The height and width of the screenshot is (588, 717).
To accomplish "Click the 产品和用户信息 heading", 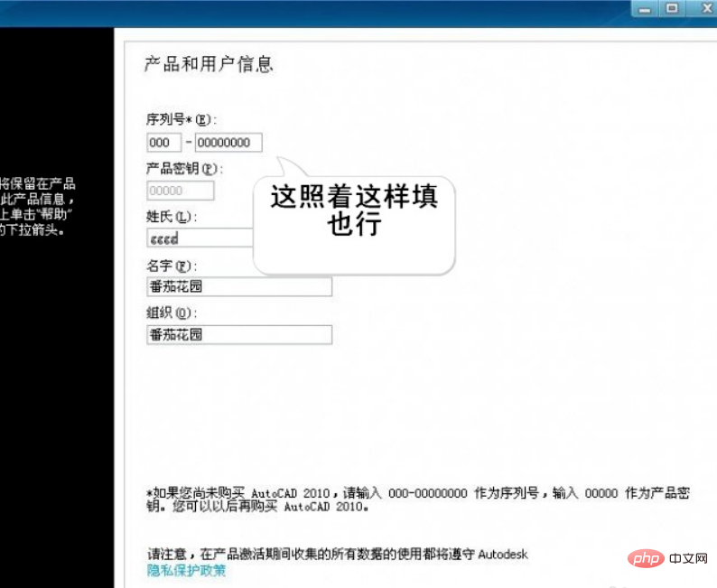I will tap(209, 64).
